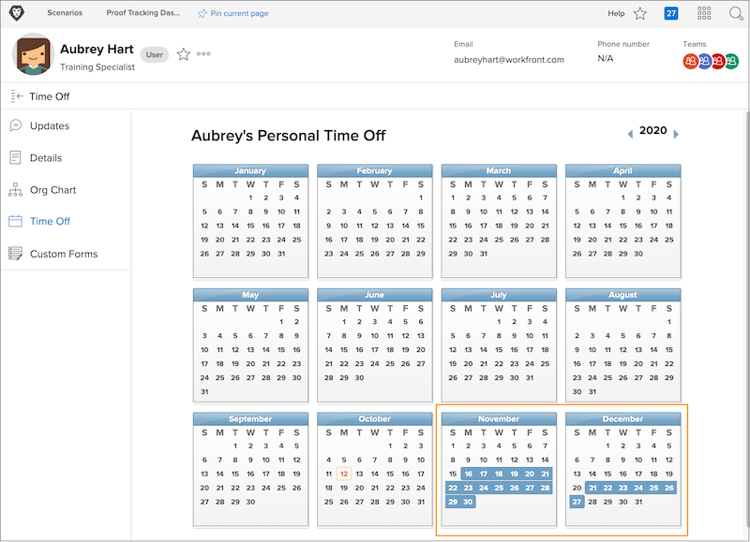The height and width of the screenshot is (542, 750).
Task: Open the Help menu
Action: click(616, 13)
